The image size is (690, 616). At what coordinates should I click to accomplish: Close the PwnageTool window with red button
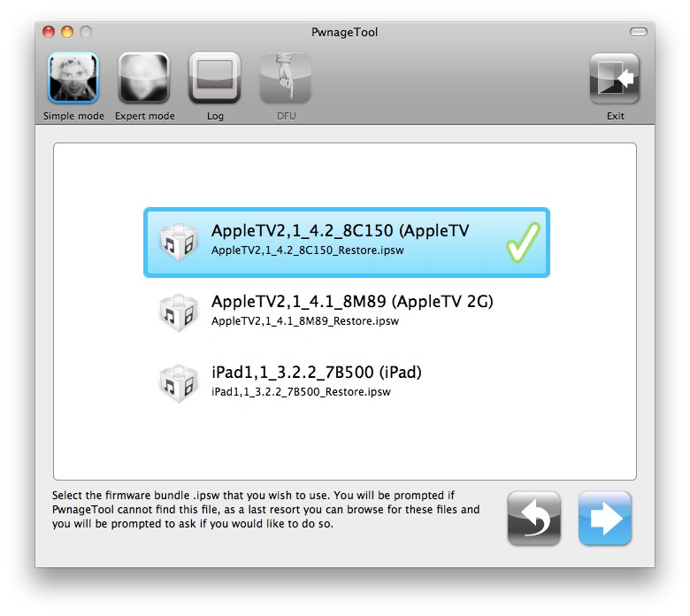pos(49,32)
